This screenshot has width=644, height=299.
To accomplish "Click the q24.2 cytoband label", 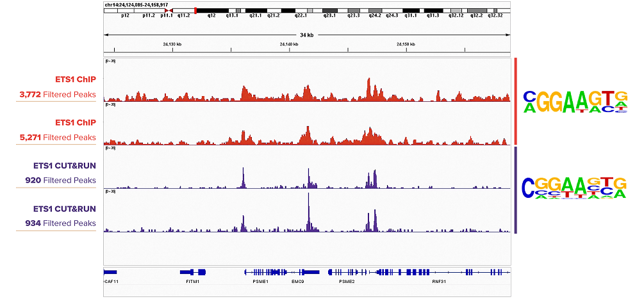I will point(375,15).
